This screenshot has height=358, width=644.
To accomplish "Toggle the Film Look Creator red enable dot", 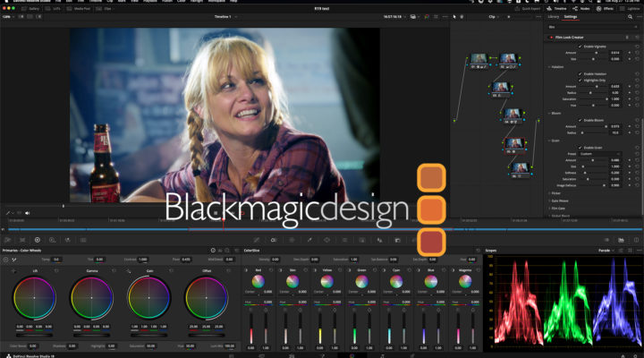I will coord(551,38).
